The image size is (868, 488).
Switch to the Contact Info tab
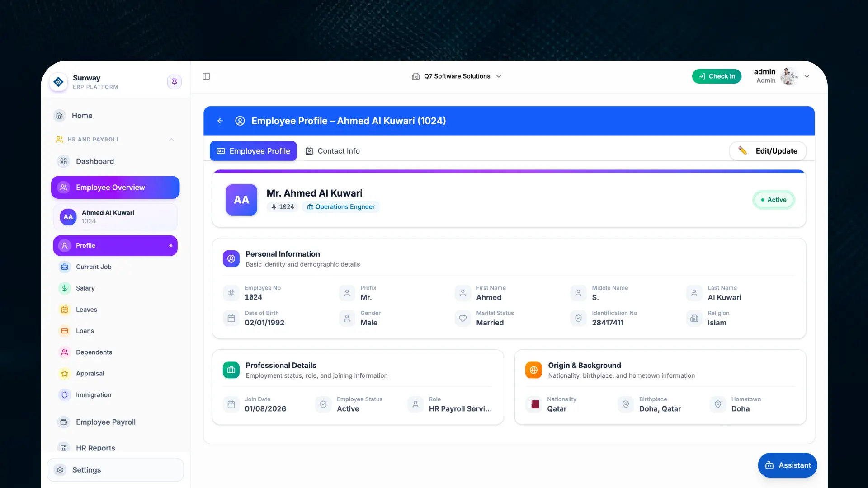point(333,151)
